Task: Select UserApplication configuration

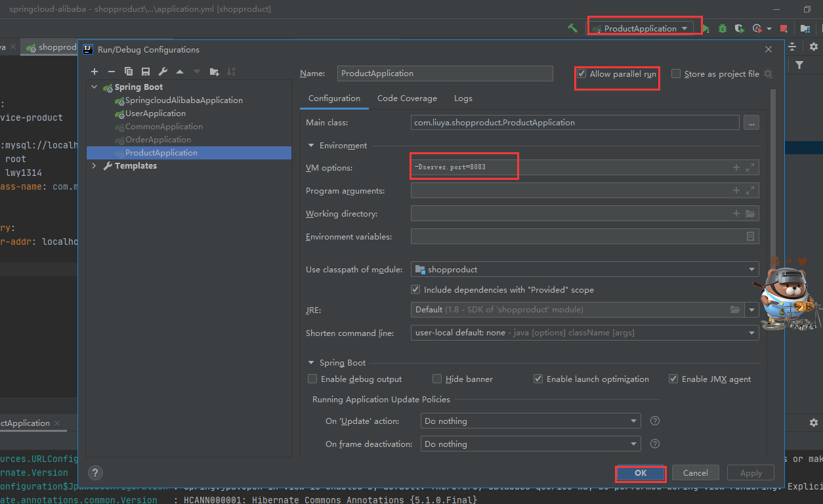Action: (x=156, y=114)
